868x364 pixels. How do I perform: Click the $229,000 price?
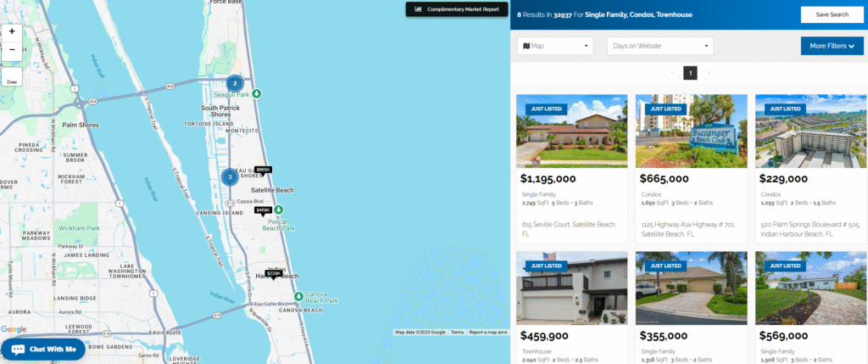[783, 179]
